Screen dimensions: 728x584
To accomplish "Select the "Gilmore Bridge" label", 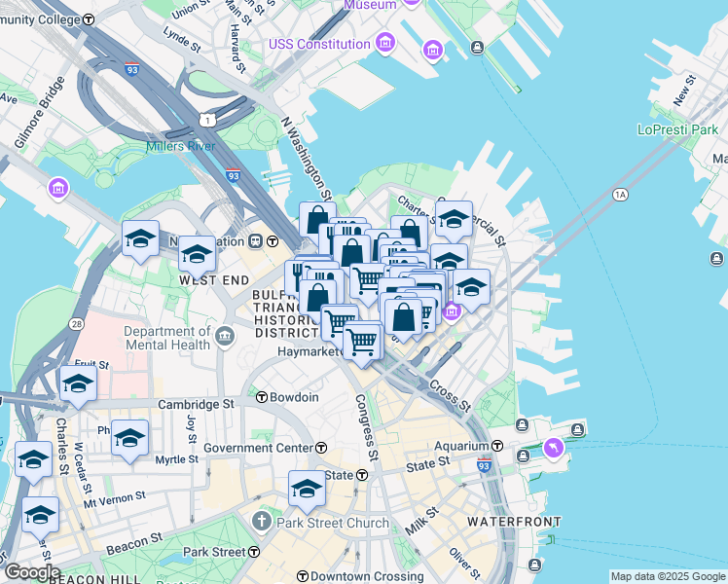I will pos(40,112).
